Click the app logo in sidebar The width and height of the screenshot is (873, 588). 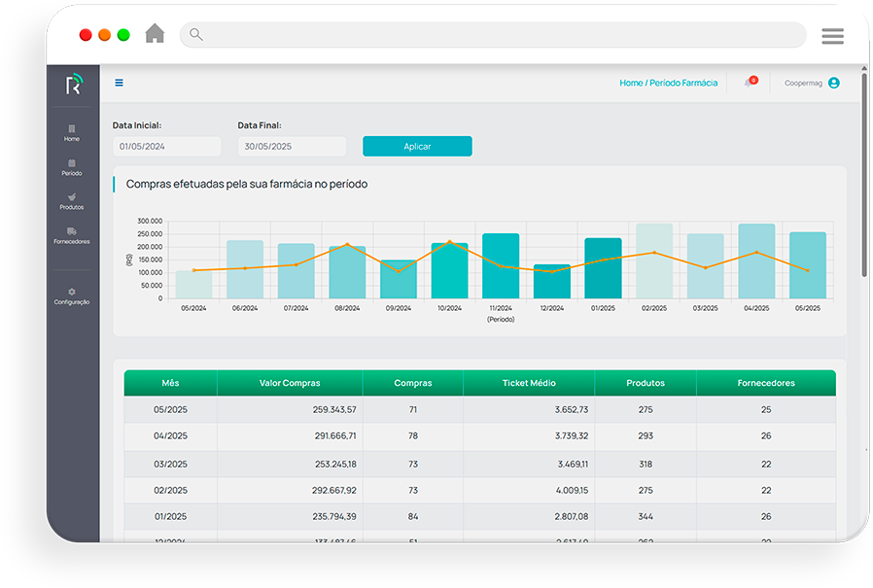tap(73, 85)
